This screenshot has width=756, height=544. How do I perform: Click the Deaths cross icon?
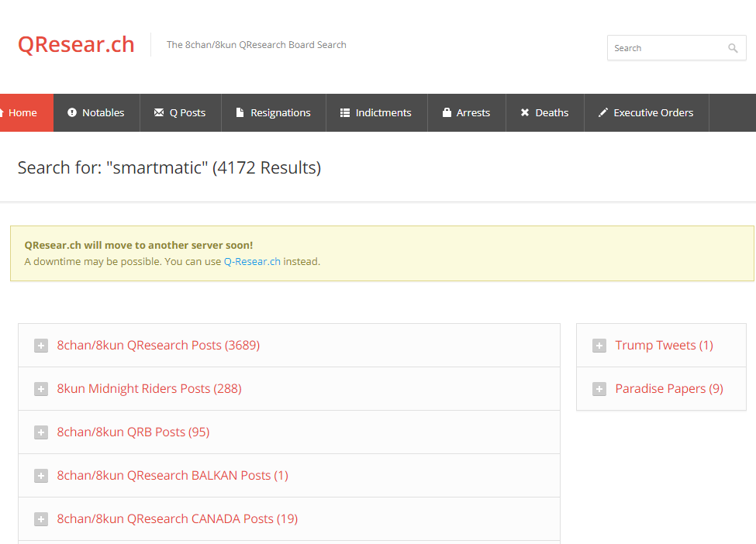(525, 112)
